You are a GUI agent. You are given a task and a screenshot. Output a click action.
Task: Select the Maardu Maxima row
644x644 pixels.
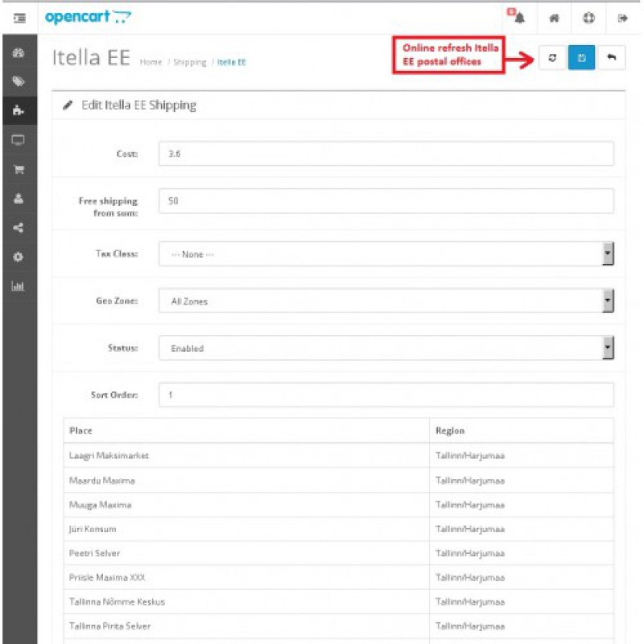tap(338, 480)
